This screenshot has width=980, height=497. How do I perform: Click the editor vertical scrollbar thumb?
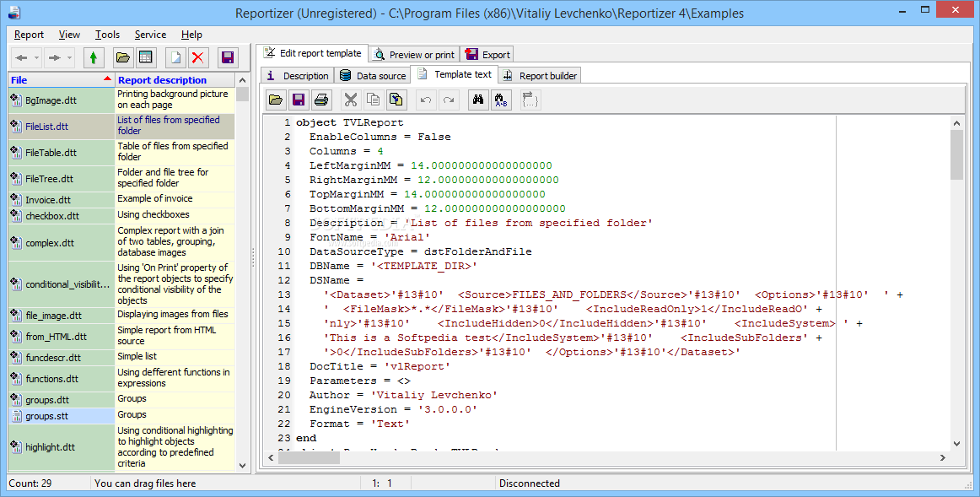956,155
